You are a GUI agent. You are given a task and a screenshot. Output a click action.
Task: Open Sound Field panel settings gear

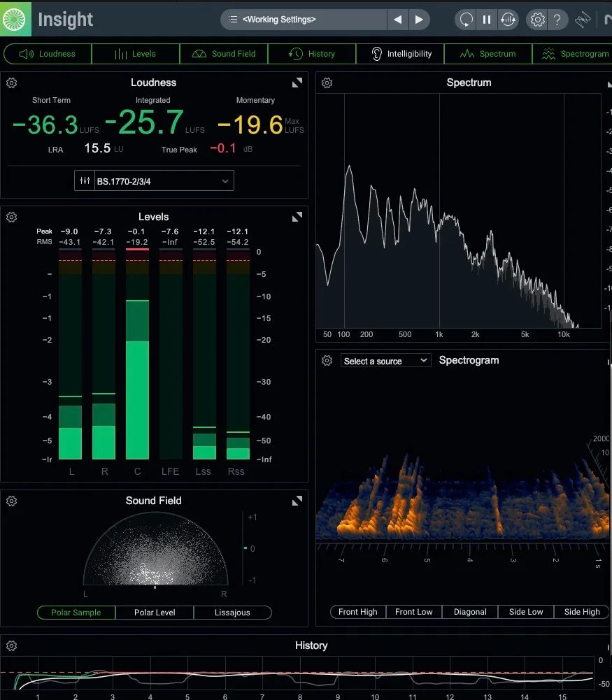12,501
